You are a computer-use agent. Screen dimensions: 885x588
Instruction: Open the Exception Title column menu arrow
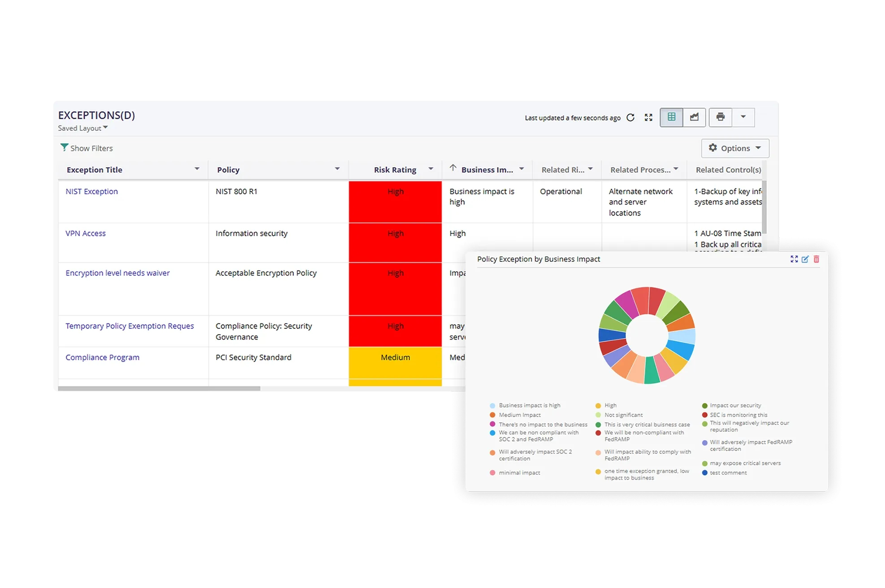(197, 169)
